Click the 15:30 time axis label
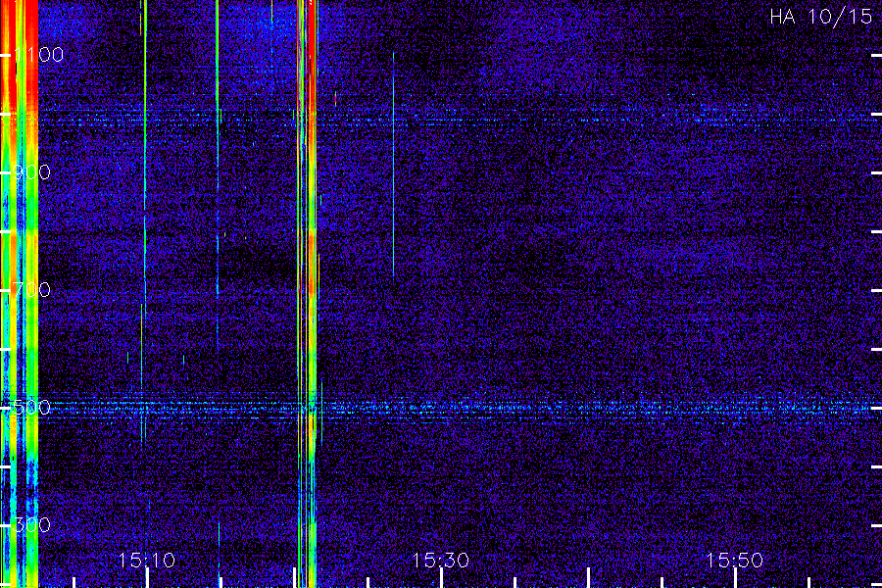The image size is (882, 588). (440, 560)
